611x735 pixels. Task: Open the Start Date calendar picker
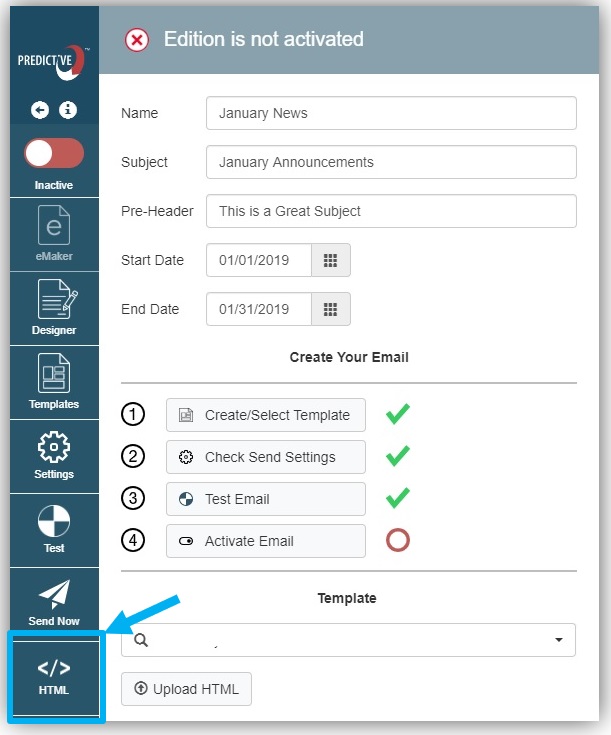331,260
